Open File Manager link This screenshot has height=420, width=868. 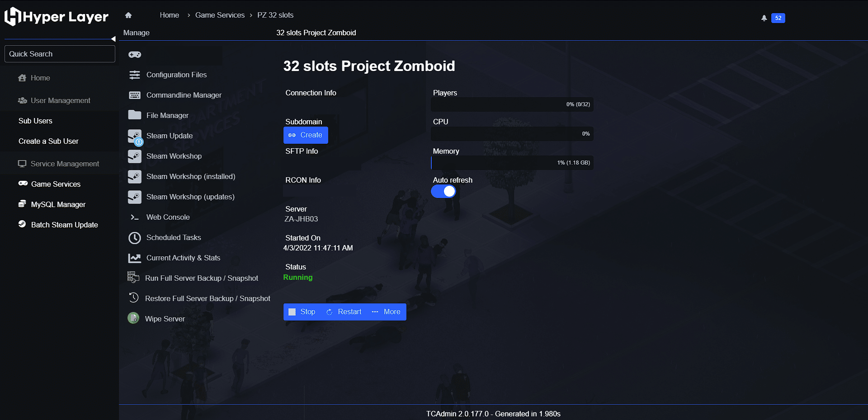tap(167, 115)
